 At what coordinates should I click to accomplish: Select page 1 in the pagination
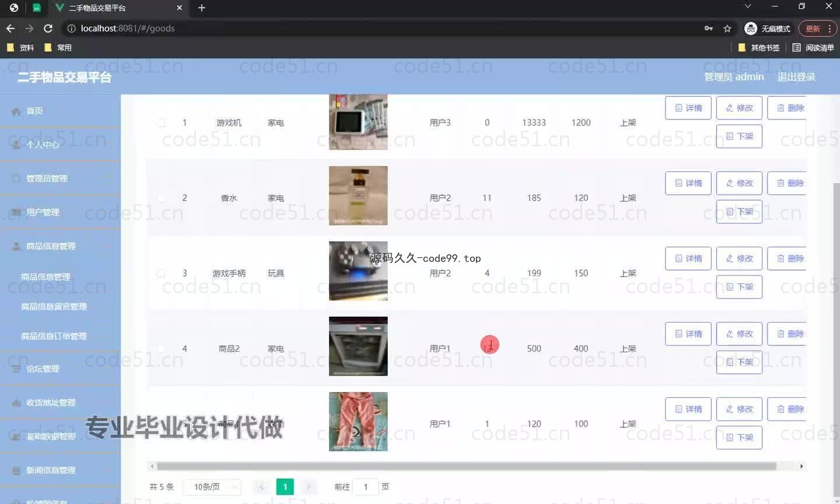tap(285, 487)
